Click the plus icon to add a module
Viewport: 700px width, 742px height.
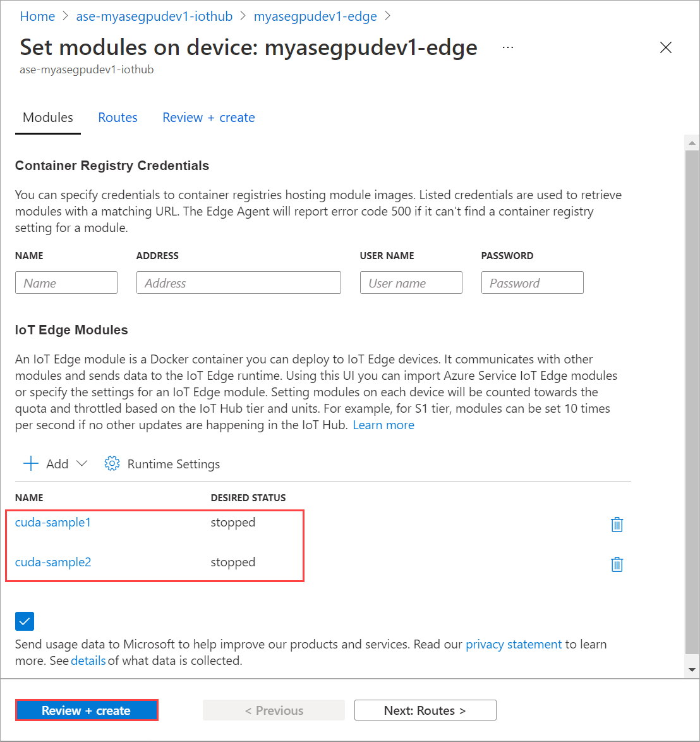tap(30, 463)
